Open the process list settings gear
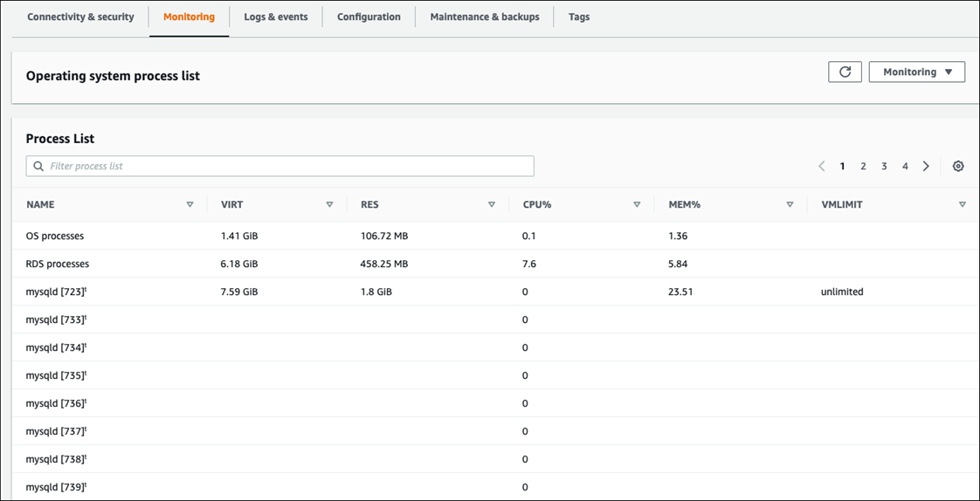The height and width of the screenshot is (501, 980). pyautogui.click(x=958, y=167)
